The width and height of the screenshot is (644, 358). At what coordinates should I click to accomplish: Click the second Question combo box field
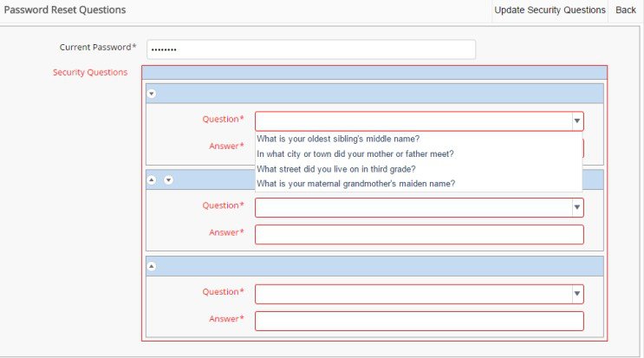[x=412, y=207]
